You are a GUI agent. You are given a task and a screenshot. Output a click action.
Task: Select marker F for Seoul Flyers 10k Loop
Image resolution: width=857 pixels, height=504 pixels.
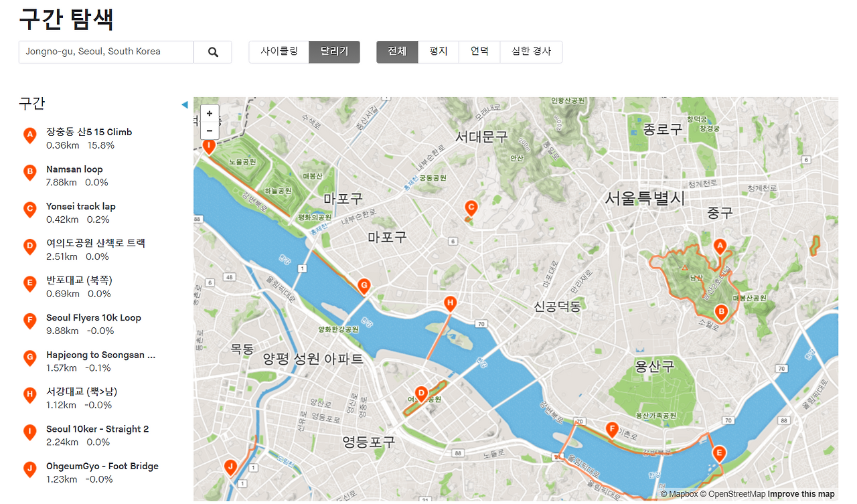(x=612, y=430)
